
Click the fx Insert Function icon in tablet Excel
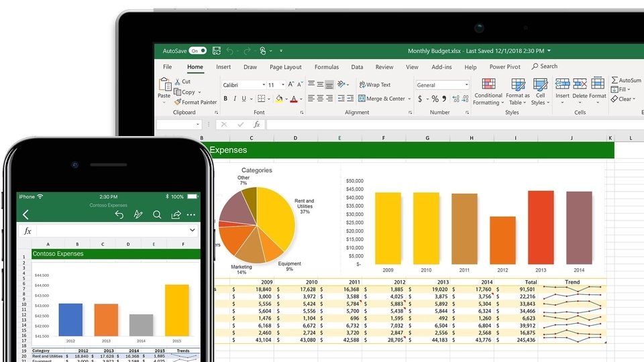click(x=257, y=125)
